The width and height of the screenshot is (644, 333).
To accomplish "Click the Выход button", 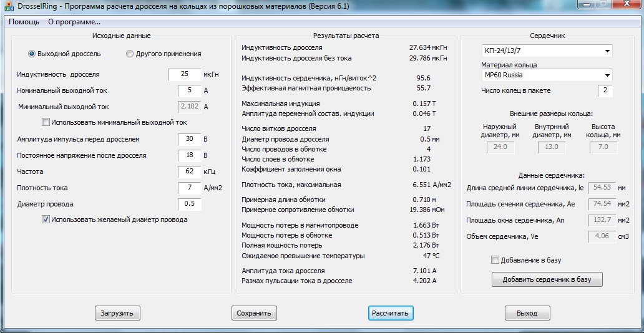I will pos(527,313).
